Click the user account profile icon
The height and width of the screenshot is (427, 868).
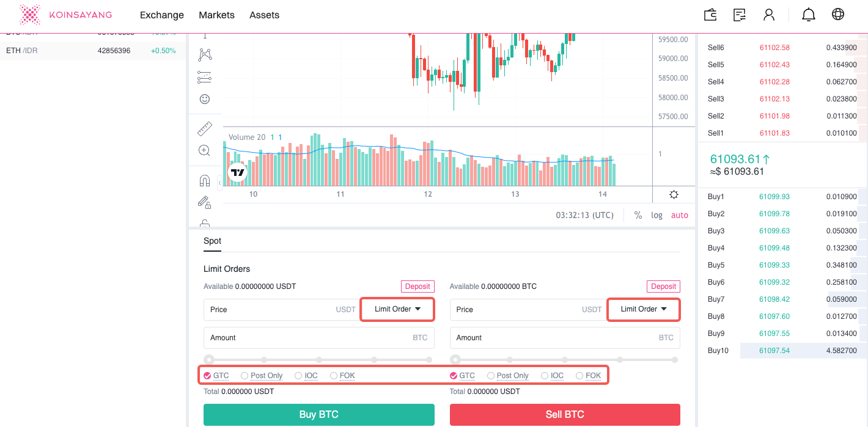[x=769, y=15]
